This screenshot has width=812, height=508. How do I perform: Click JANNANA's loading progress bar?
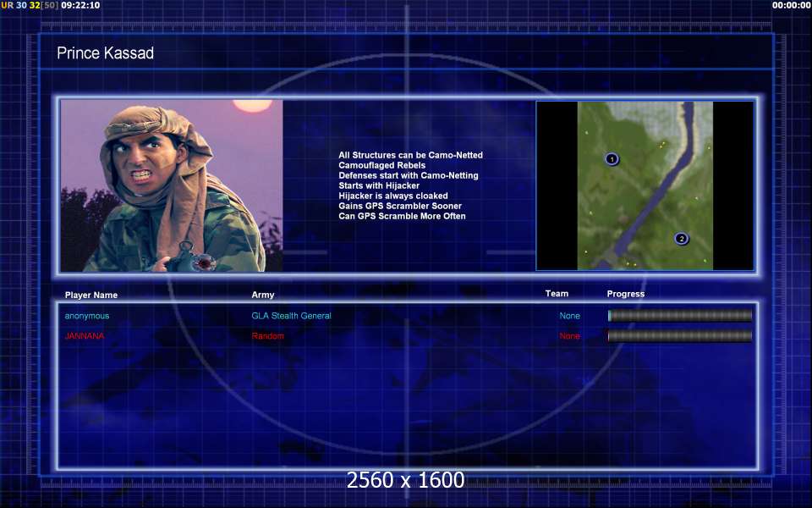(x=680, y=336)
